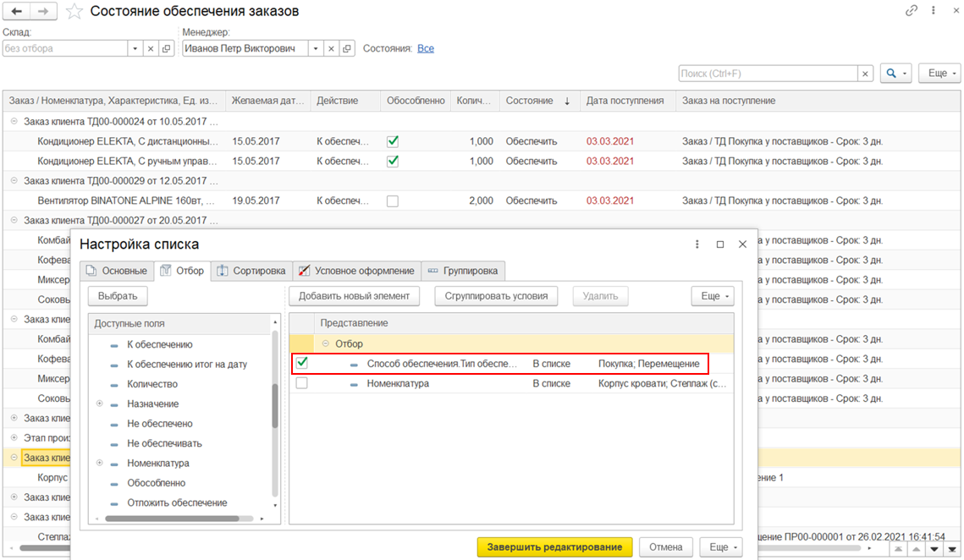Viewport: 964px width, 560px height.
Task: Clear the Менеджер field with the X icon
Action: point(331,49)
